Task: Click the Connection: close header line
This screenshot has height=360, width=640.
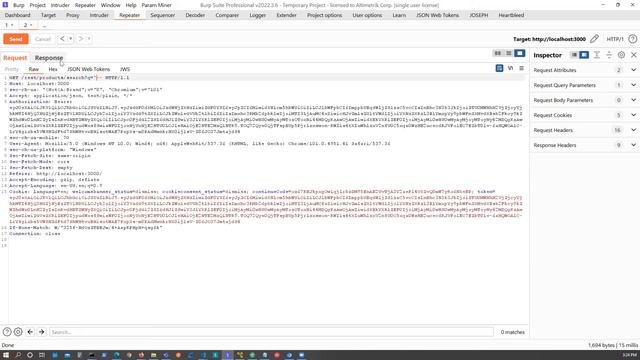Action: tap(35, 234)
